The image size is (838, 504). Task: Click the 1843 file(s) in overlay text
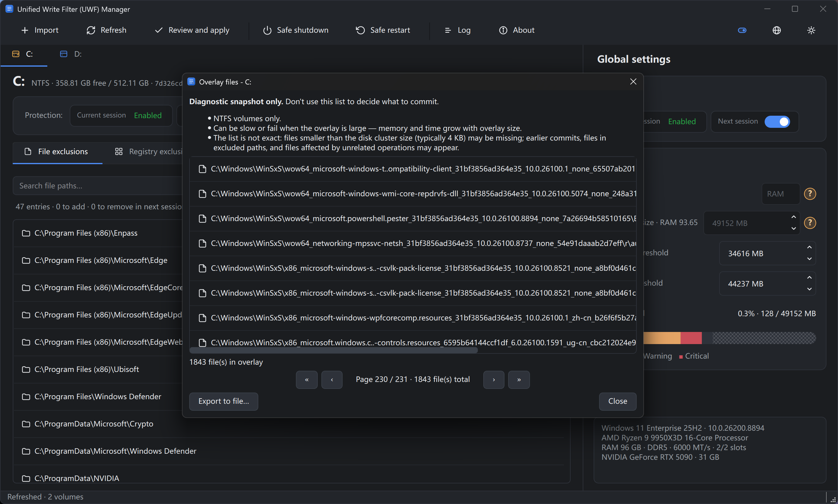tap(226, 362)
